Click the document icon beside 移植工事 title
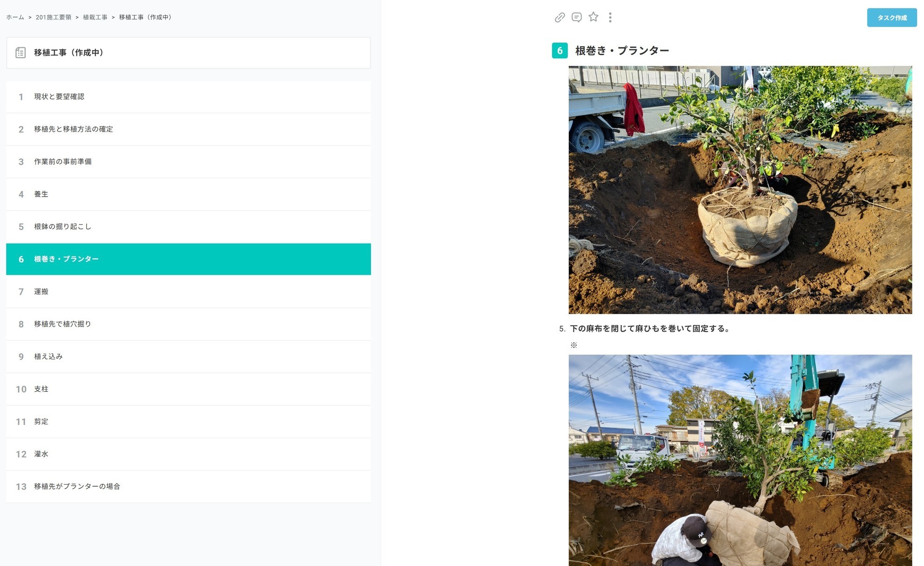 coord(21,52)
